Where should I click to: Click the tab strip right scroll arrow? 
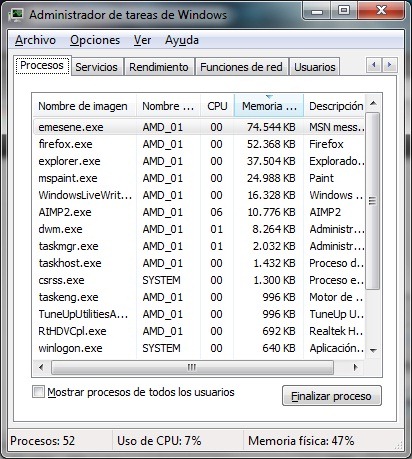389,65
